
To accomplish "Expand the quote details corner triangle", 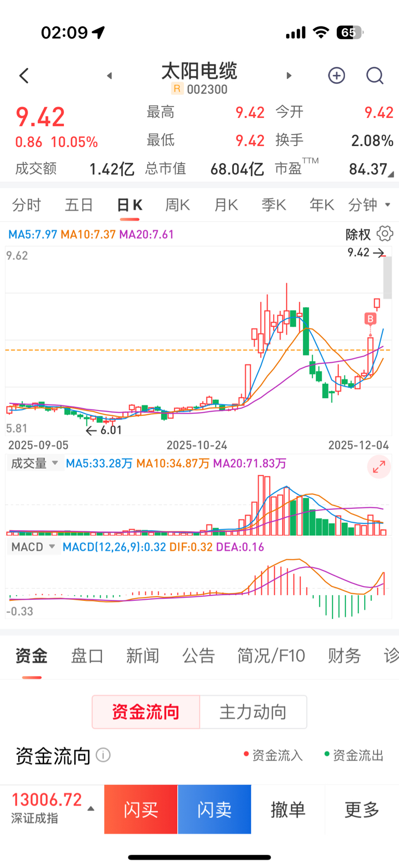I will 391,174.
